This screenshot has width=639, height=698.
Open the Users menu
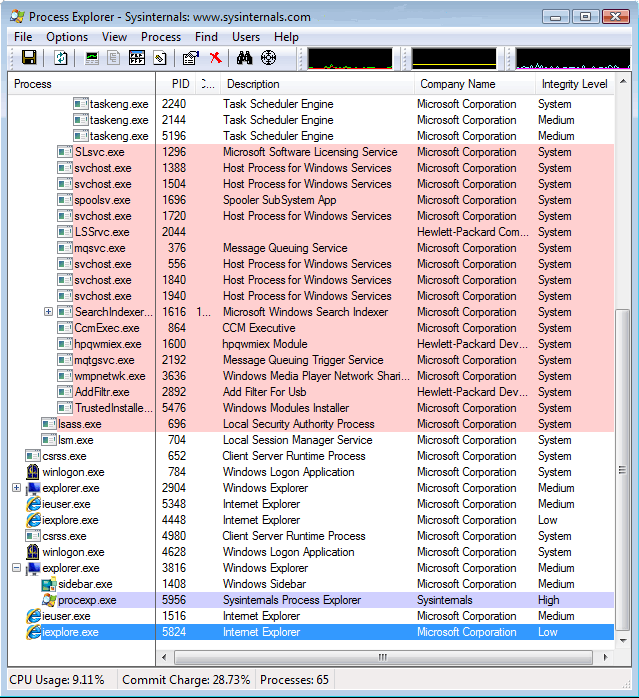click(246, 37)
